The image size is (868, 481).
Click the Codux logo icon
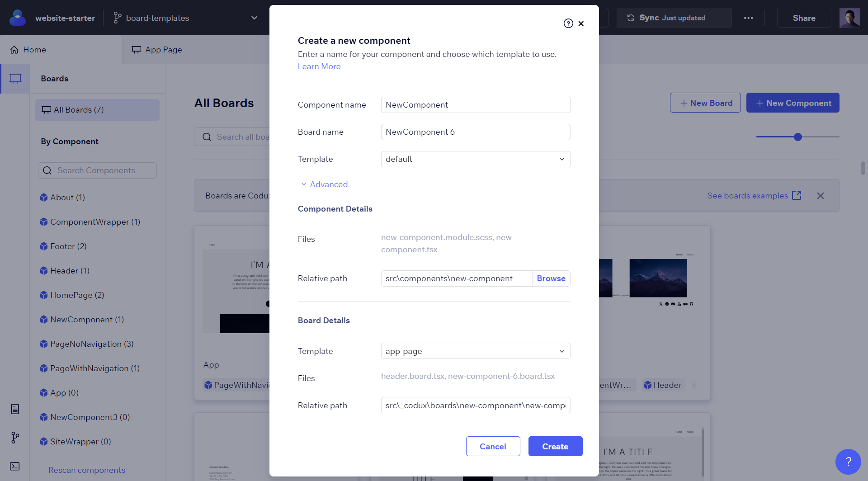click(x=17, y=18)
